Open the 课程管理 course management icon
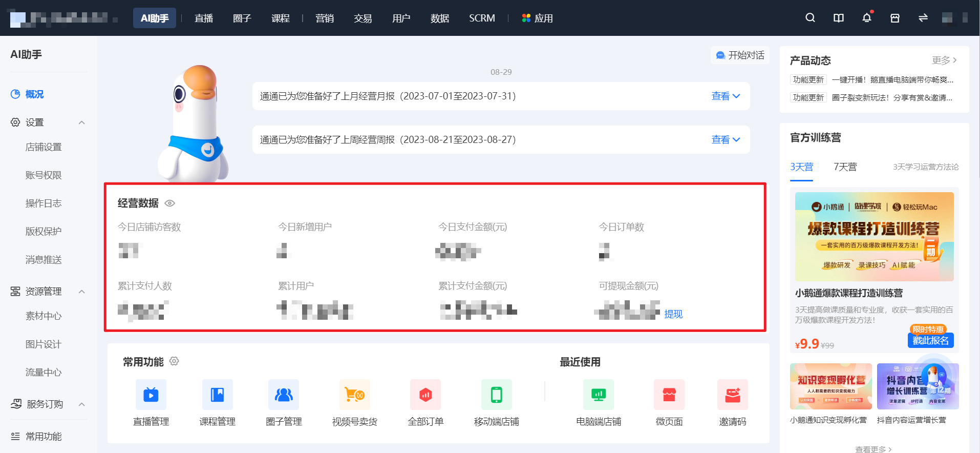Viewport: 980px width, 453px height. (218, 395)
